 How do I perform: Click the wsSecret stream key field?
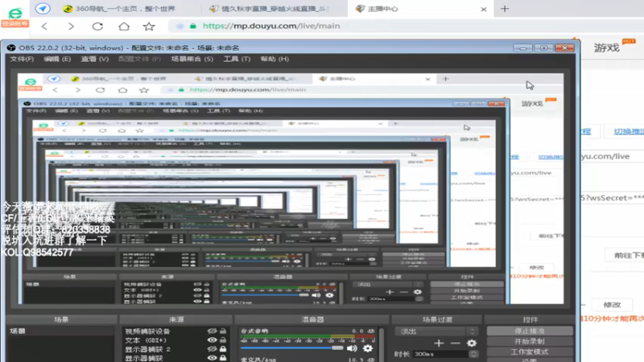click(x=612, y=198)
